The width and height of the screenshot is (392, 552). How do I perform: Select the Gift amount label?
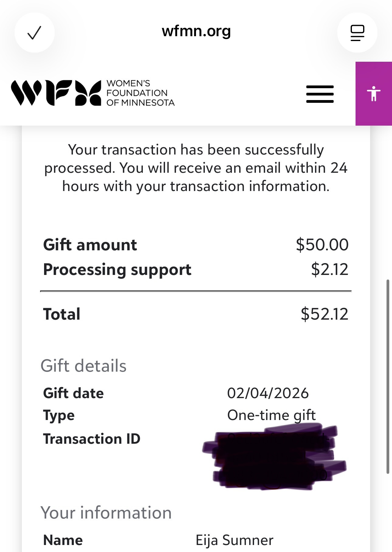[90, 245]
